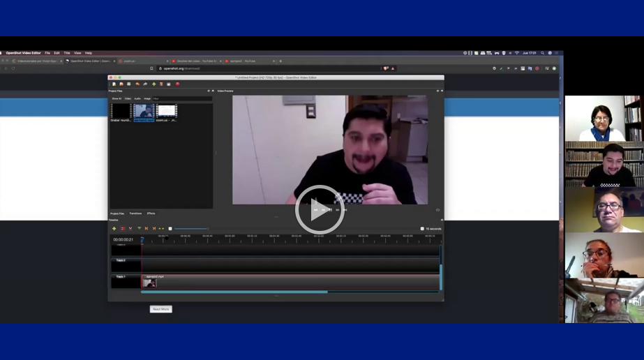The height and width of the screenshot is (360, 644).
Task: Click the camera Save Frame icon in preview
Action: [x=437, y=210]
